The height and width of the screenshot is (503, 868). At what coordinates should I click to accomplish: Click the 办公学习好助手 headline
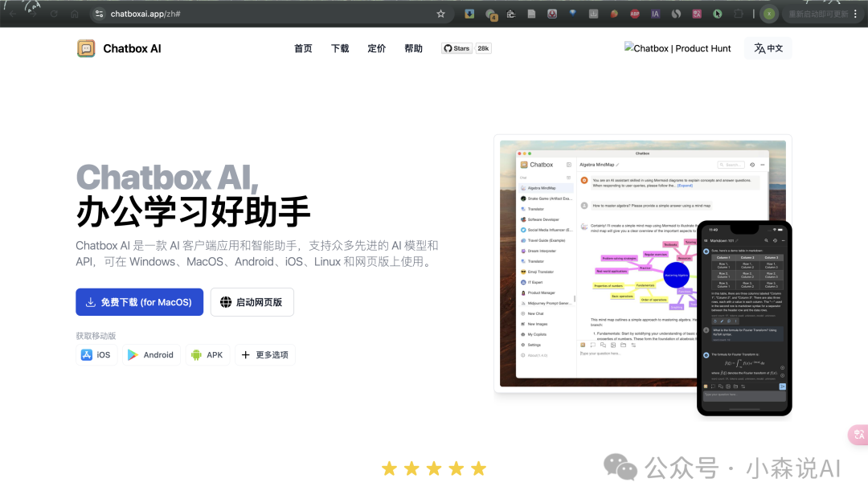[x=193, y=212]
